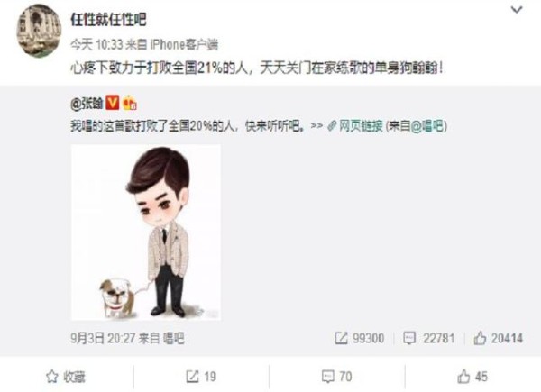Toggle the thumbs-up with 45 likes

472,377
